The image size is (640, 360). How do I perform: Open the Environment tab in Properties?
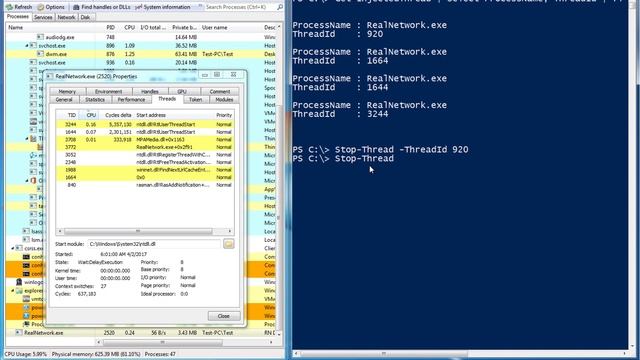coord(109,91)
